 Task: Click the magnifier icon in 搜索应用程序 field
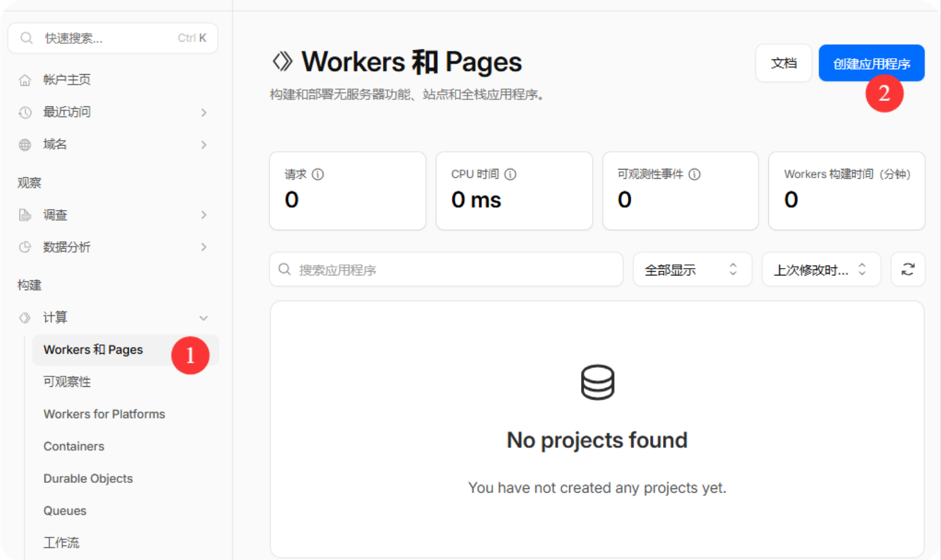285,269
